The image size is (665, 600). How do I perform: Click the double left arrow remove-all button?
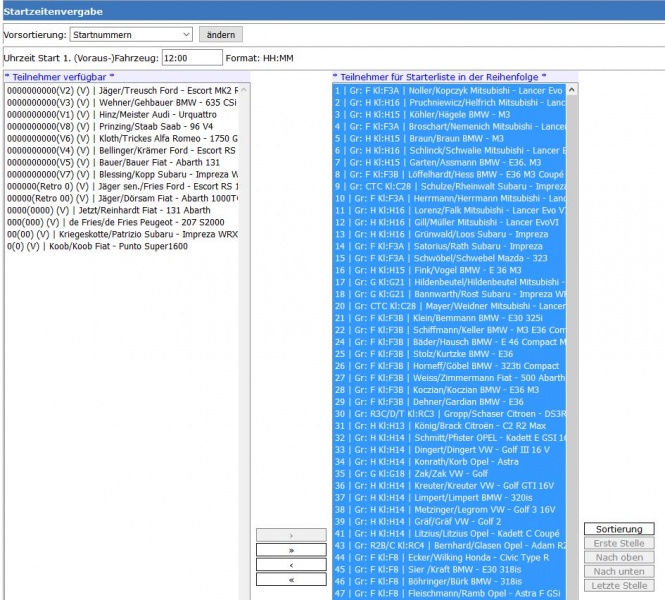coord(290,580)
